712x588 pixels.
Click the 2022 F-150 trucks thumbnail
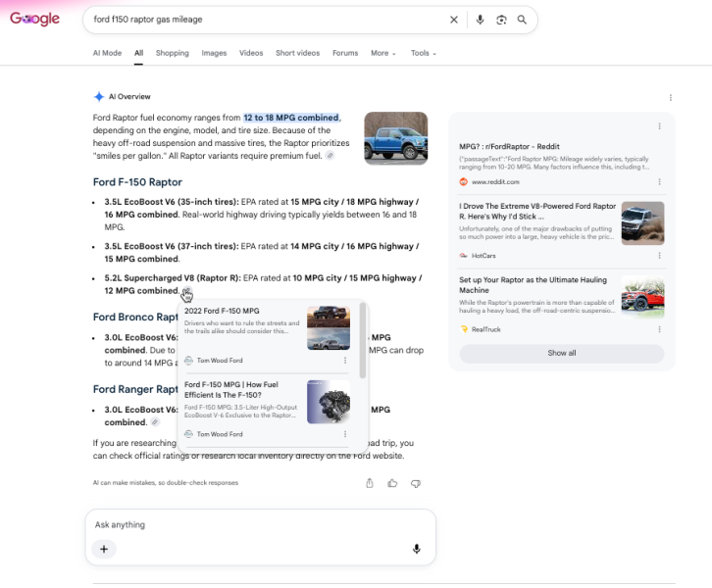click(x=329, y=328)
